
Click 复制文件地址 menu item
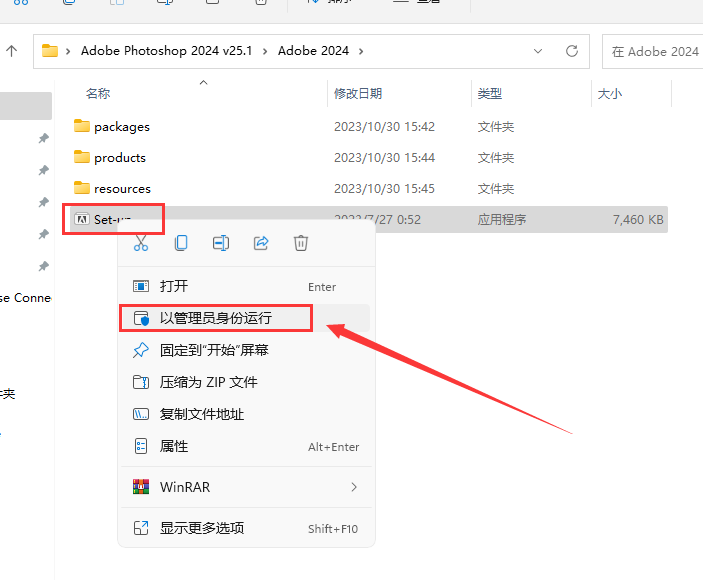tap(246, 414)
